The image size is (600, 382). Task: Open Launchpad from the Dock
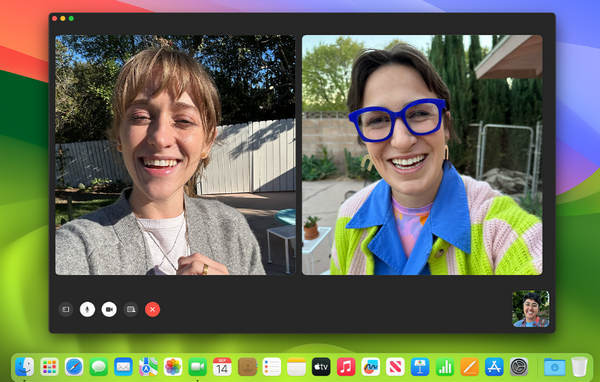[49, 367]
